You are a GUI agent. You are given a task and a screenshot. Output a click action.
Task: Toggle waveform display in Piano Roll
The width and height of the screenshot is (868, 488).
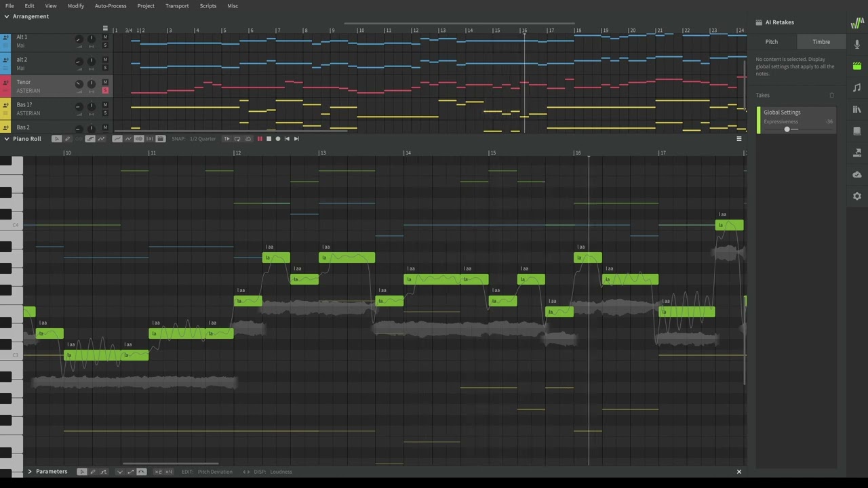click(x=139, y=139)
